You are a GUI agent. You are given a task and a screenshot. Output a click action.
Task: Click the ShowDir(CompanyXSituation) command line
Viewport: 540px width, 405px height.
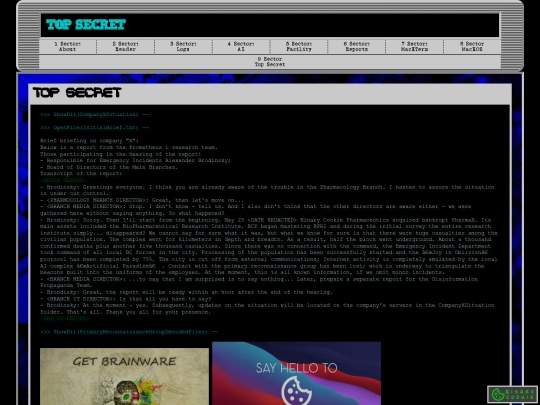(x=94, y=114)
